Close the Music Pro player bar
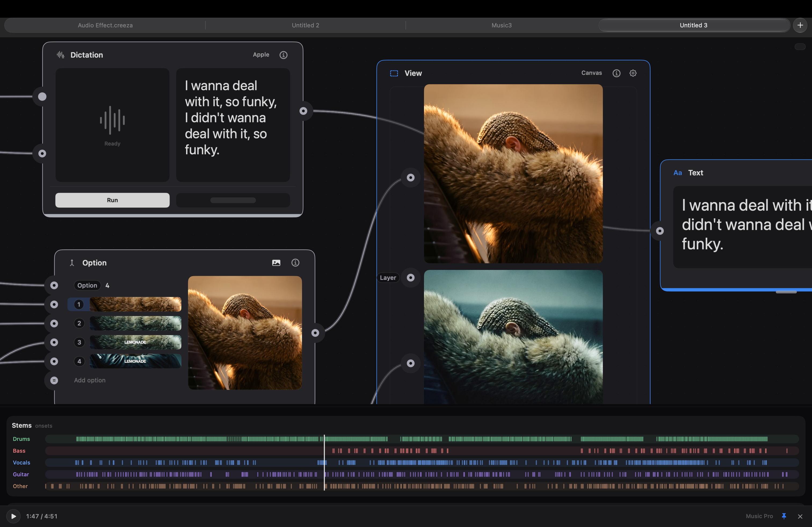 click(x=800, y=517)
